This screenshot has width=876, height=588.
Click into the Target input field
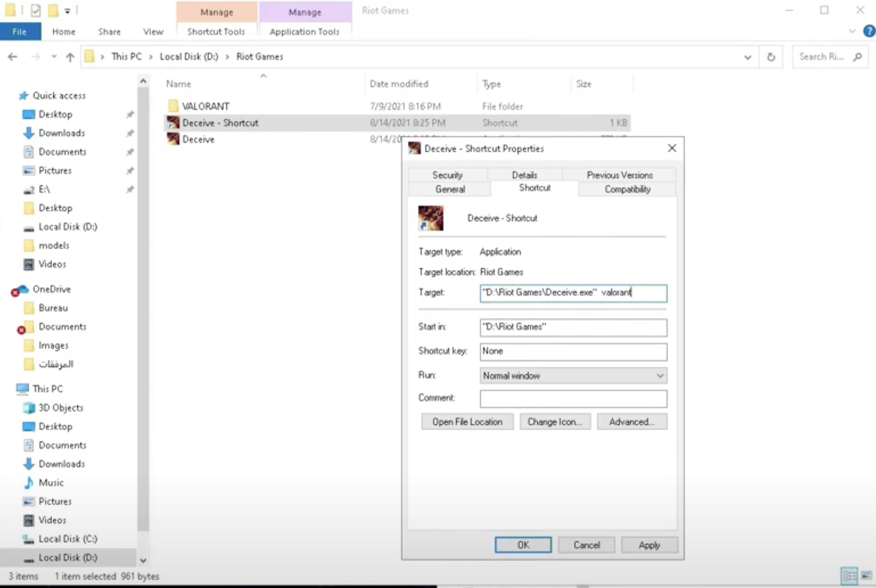tap(573, 293)
